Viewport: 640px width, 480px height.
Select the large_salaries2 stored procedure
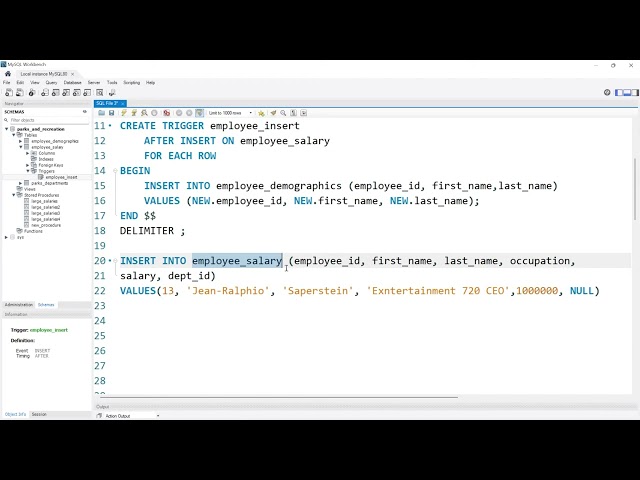click(45, 207)
